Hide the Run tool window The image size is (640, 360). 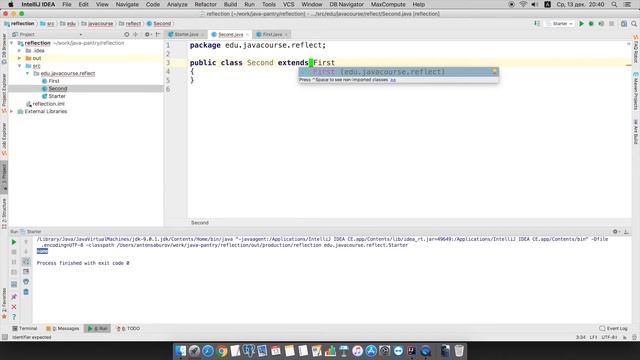[x=626, y=231]
